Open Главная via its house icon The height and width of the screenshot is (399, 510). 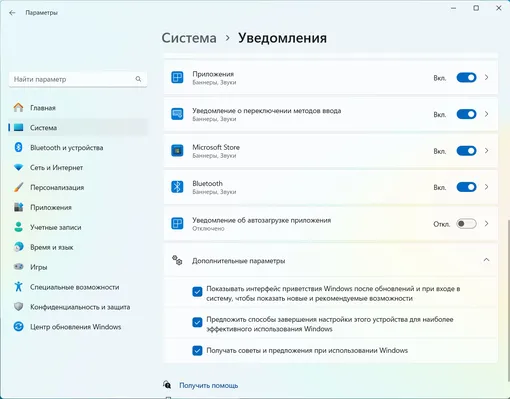coord(18,107)
